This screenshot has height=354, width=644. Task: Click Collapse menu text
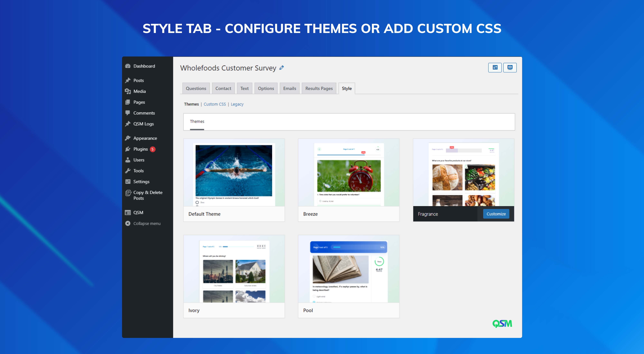coord(147,223)
